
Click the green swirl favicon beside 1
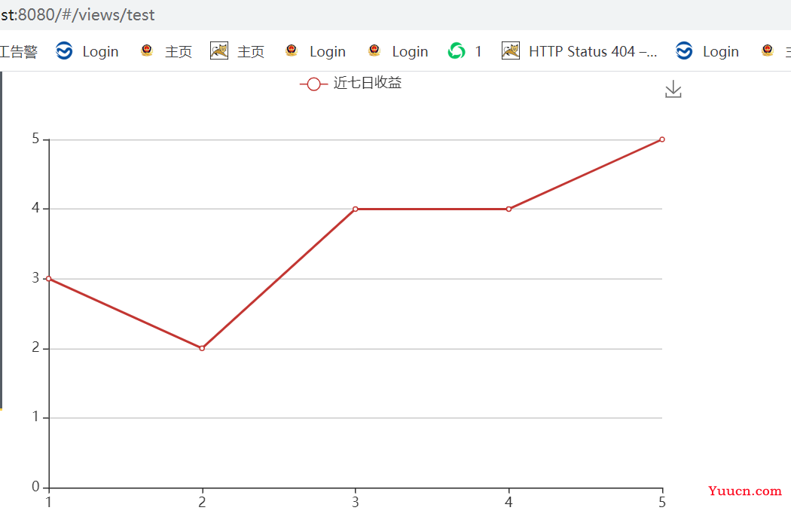tap(457, 51)
